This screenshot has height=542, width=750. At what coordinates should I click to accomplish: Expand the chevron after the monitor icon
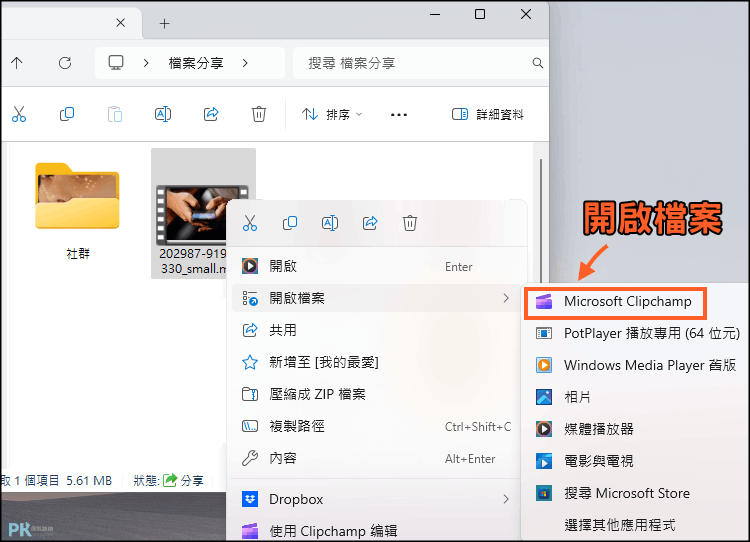[146, 63]
